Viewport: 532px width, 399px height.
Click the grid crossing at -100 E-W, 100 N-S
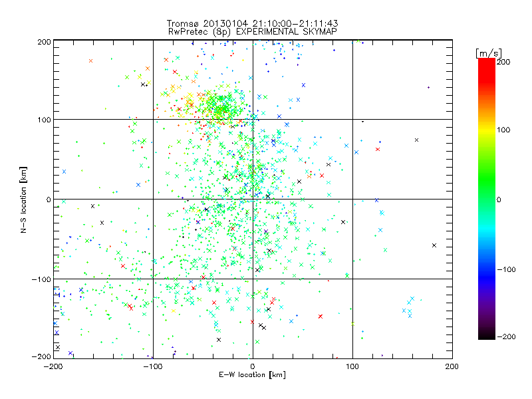[153, 119]
